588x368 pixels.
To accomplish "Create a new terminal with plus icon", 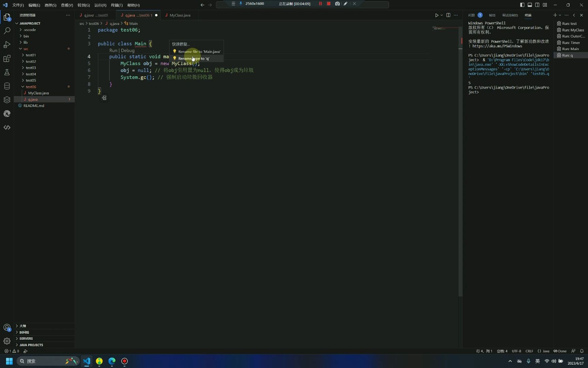I will (555, 15).
